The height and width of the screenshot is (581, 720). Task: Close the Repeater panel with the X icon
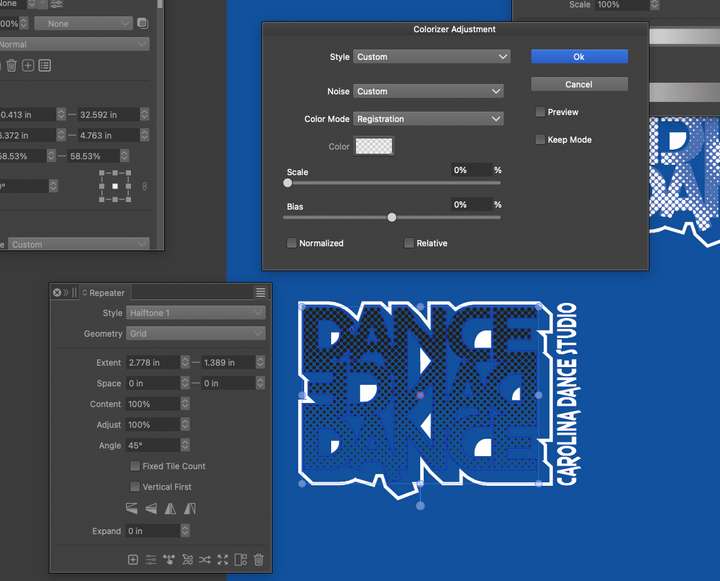57,293
